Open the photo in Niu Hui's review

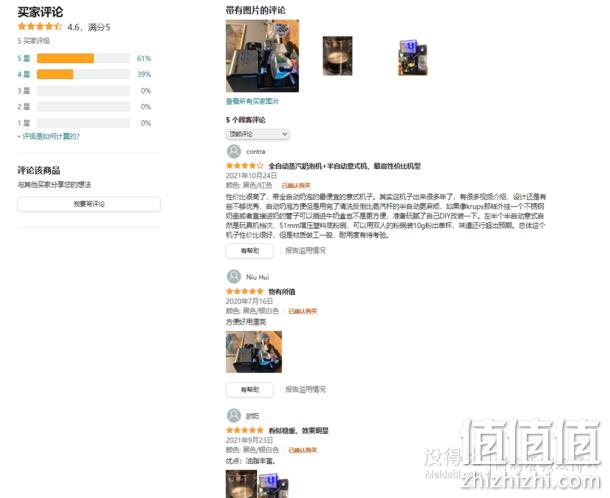(254, 352)
